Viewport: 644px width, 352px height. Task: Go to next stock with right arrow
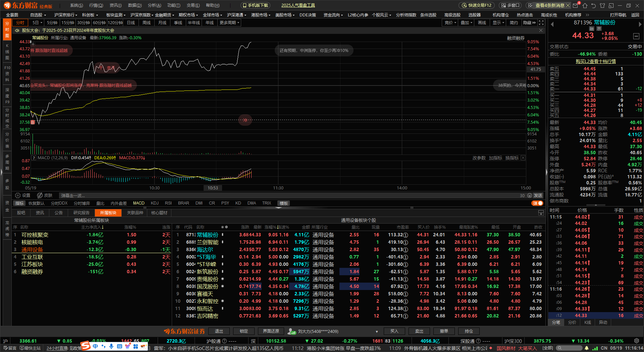point(640,24)
